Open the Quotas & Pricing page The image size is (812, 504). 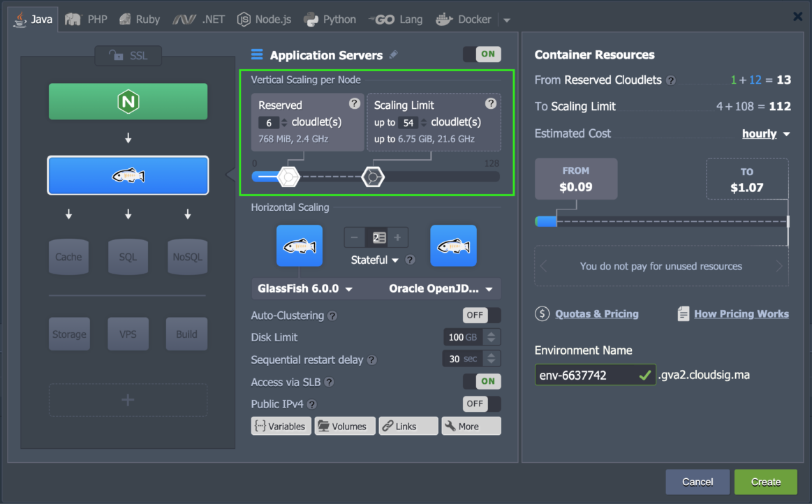point(597,314)
